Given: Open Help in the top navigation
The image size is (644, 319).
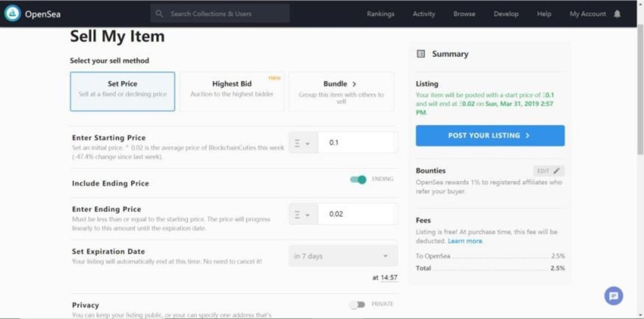Looking at the screenshot, I should click(544, 14).
